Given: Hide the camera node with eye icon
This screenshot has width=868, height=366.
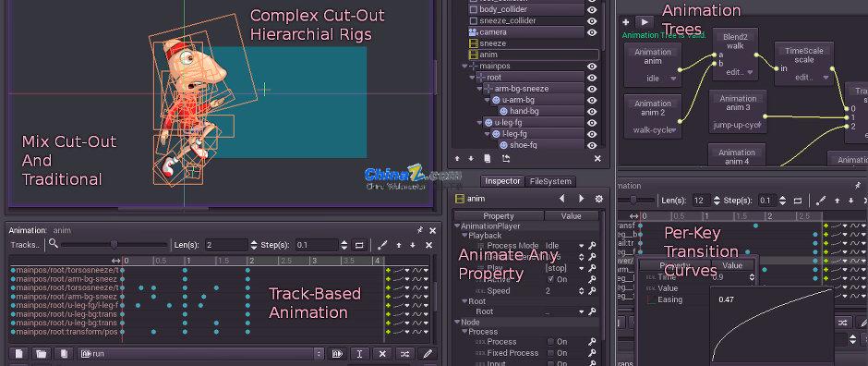Looking at the screenshot, I should click(592, 32).
